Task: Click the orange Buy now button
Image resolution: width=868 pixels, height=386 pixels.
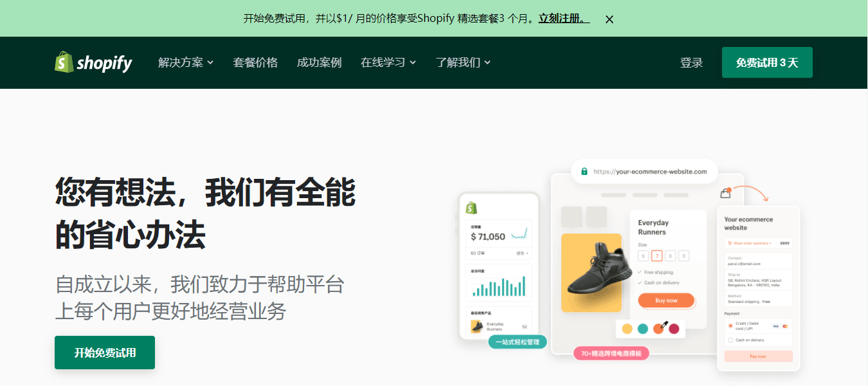Action: (666, 300)
